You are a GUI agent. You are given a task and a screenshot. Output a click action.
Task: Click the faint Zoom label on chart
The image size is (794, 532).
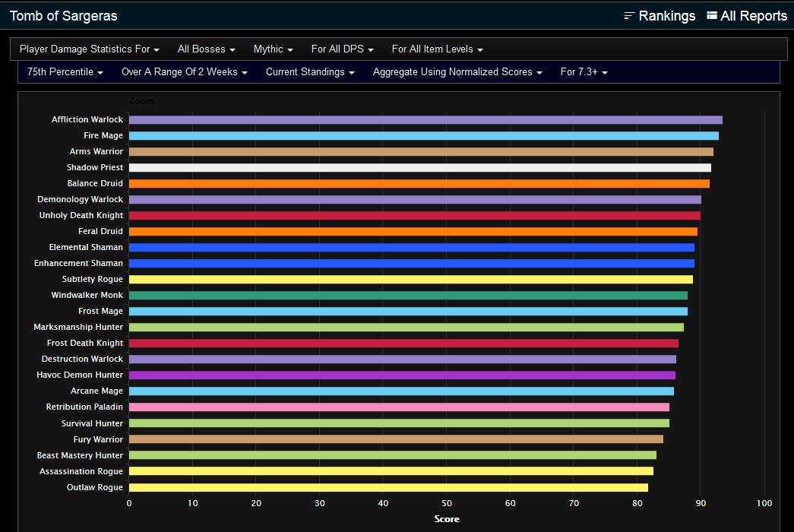tap(141, 101)
